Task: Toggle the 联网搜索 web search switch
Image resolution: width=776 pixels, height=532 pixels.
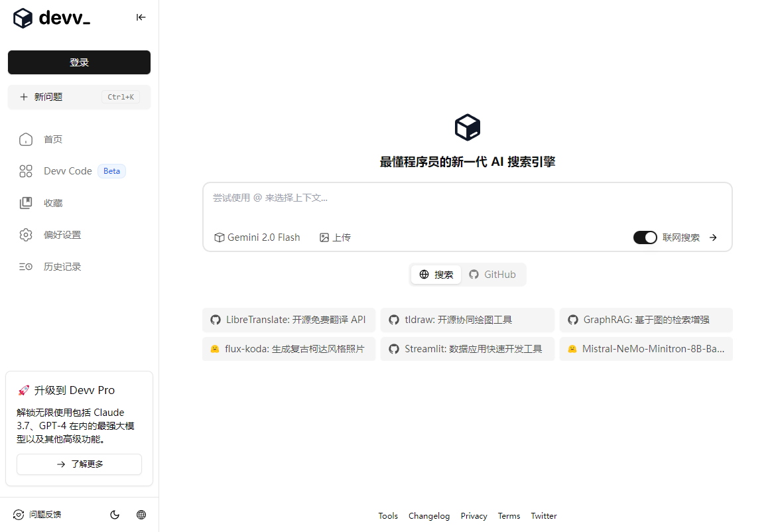Action: point(645,237)
